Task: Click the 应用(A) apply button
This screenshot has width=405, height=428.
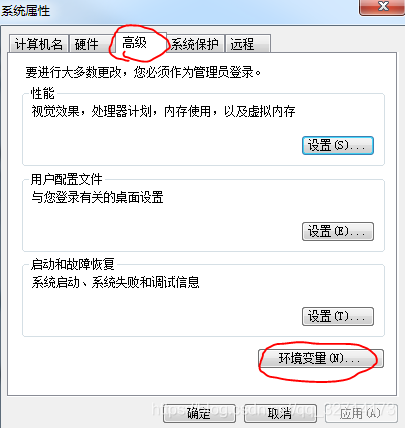Action: click(361, 413)
